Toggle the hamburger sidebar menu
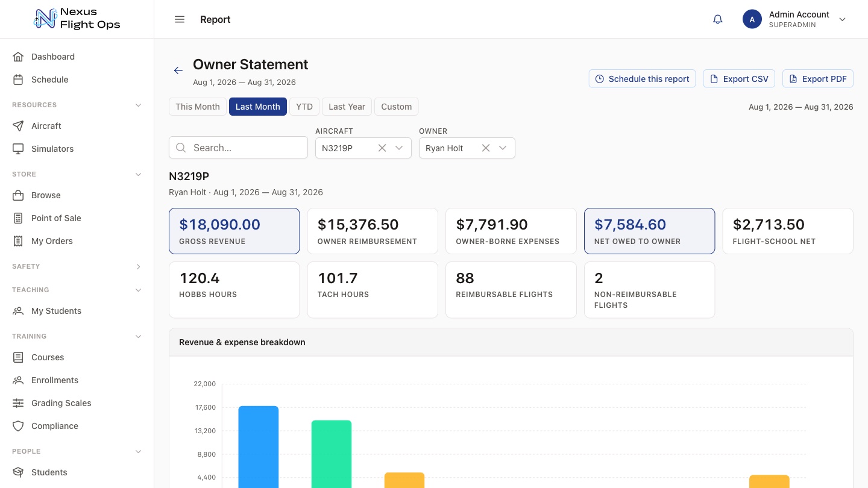The width and height of the screenshot is (868, 488). [180, 19]
